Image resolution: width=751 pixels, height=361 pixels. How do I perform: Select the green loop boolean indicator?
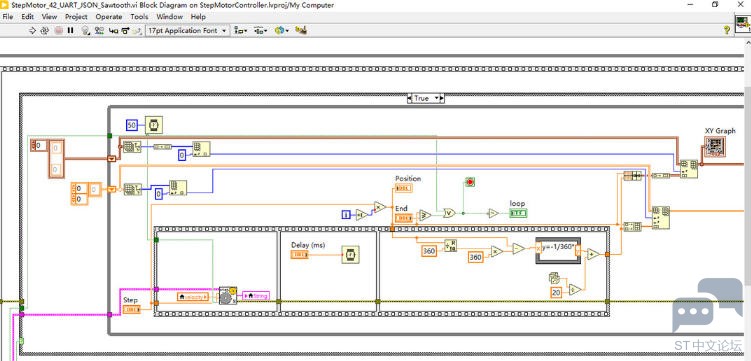coord(518,213)
